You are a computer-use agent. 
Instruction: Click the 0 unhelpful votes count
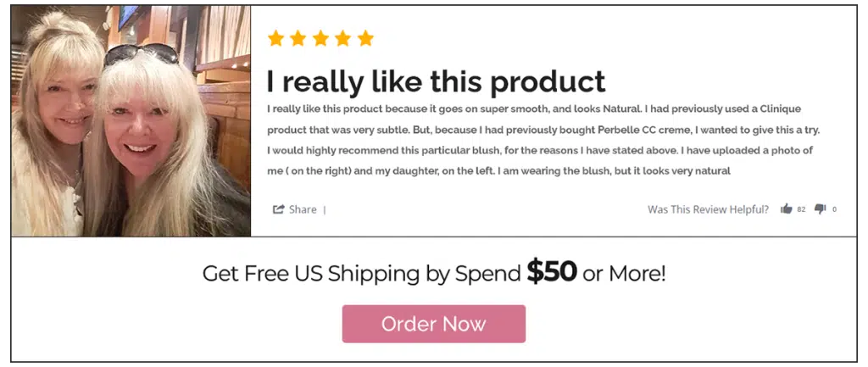pos(834,209)
